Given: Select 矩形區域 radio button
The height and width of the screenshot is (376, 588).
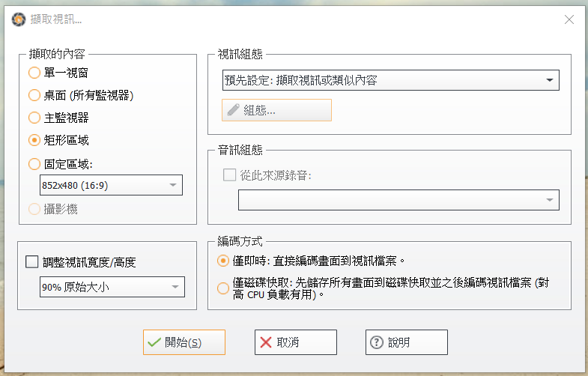Looking at the screenshot, I should 34,140.
